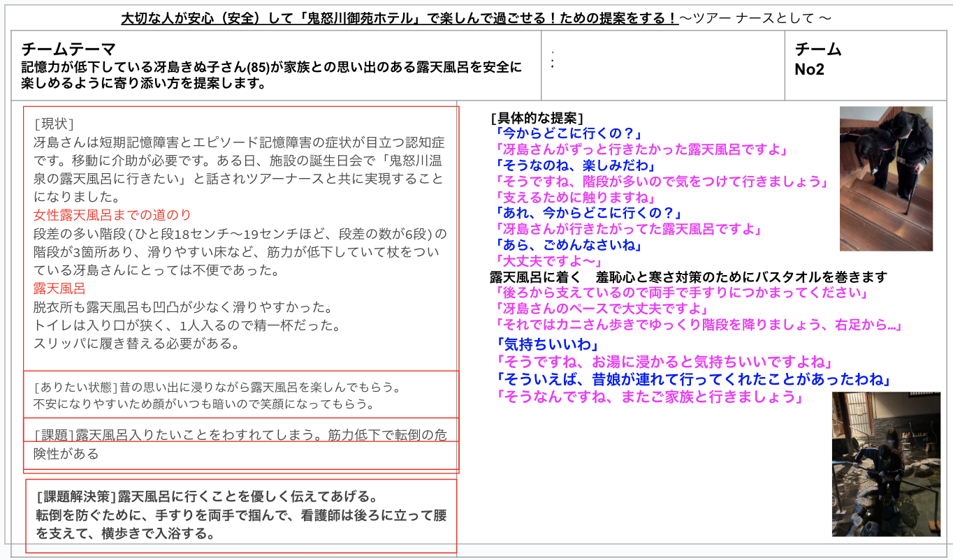Click the first blue line 今からどこに行くの？
Screen dimensions: 953x560
[567, 133]
